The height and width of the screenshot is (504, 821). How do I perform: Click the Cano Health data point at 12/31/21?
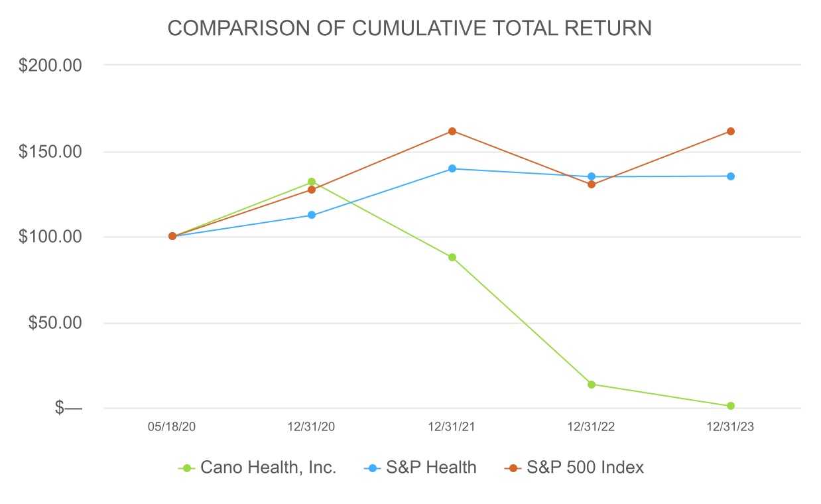(x=452, y=257)
